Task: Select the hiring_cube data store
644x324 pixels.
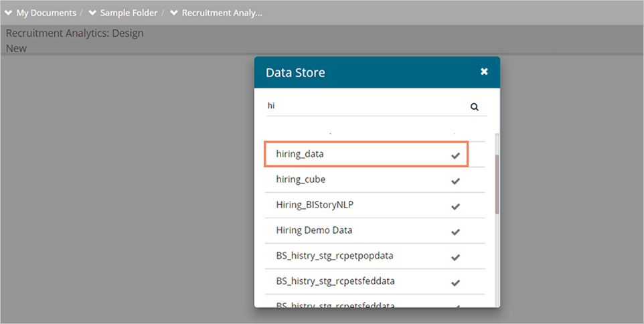Action: click(375, 179)
